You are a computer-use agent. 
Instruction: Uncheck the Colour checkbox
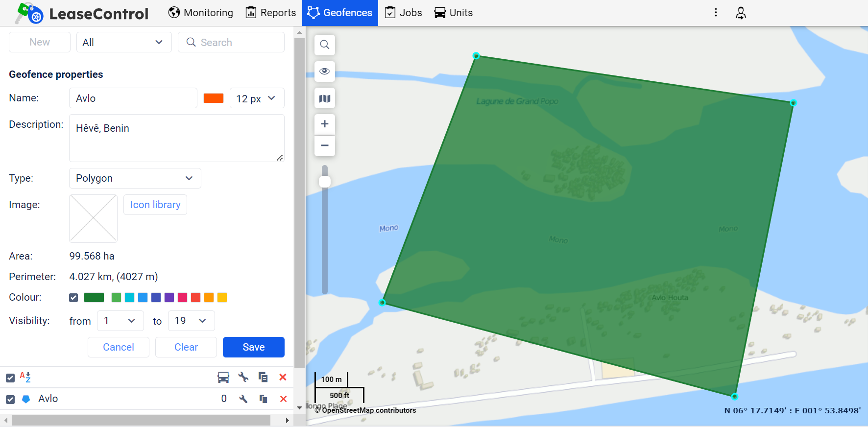pyautogui.click(x=73, y=298)
